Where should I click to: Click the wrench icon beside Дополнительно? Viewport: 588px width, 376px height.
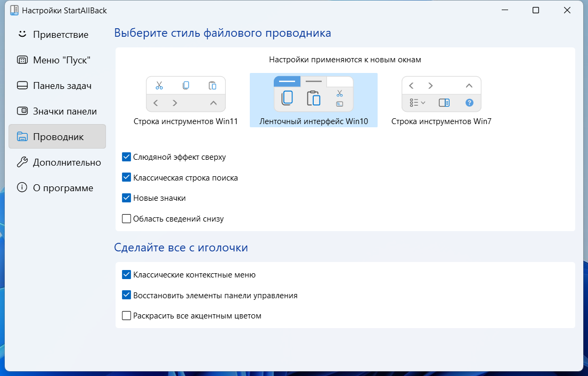(x=22, y=162)
